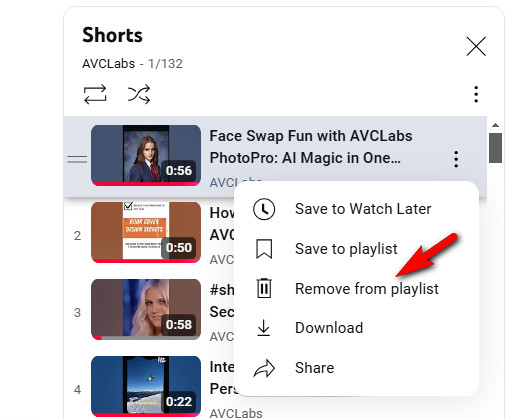
Task: Open the skiing video thumbnail 0:22
Action: click(x=146, y=386)
